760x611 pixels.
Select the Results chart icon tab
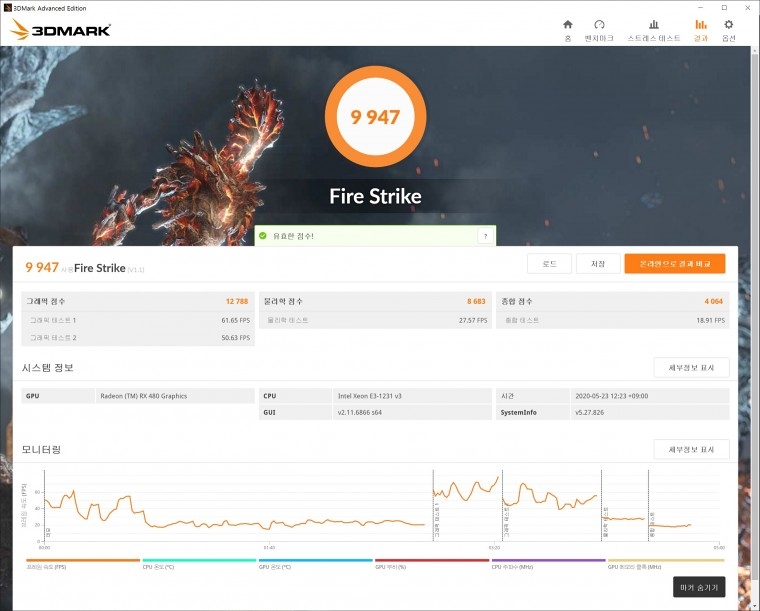pos(700,25)
